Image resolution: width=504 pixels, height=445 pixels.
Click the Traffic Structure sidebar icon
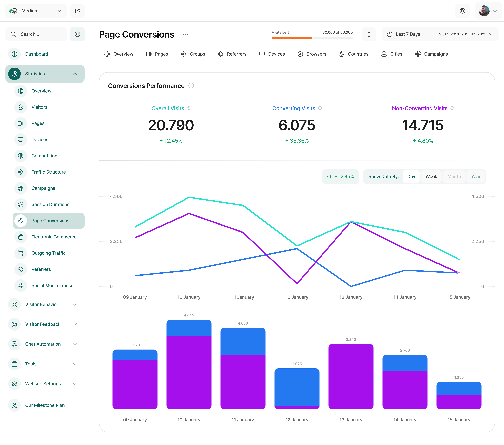[x=21, y=172]
